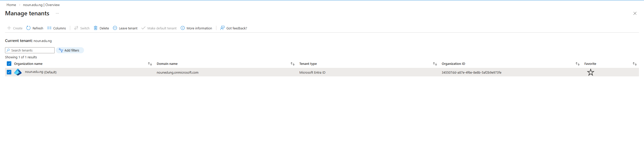This screenshot has width=644, height=142.
Task: Uncheck the noun.edu.ng row checkbox
Action: pos(9,72)
